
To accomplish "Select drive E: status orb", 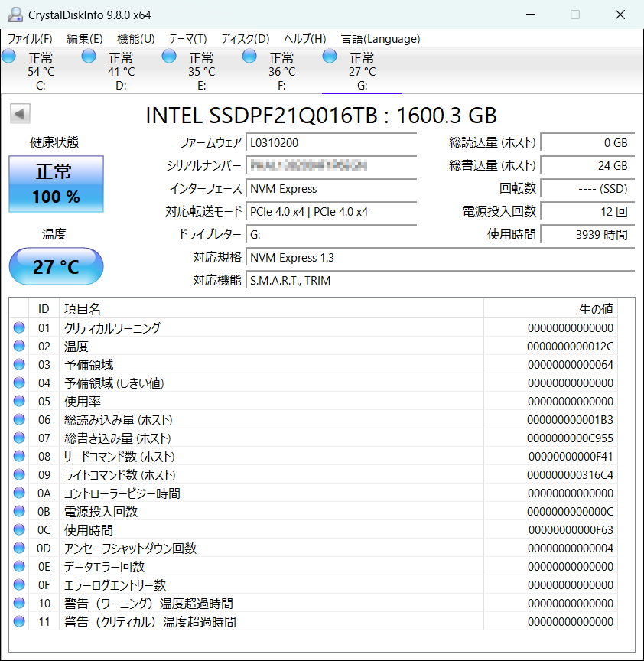I will coord(169,56).
